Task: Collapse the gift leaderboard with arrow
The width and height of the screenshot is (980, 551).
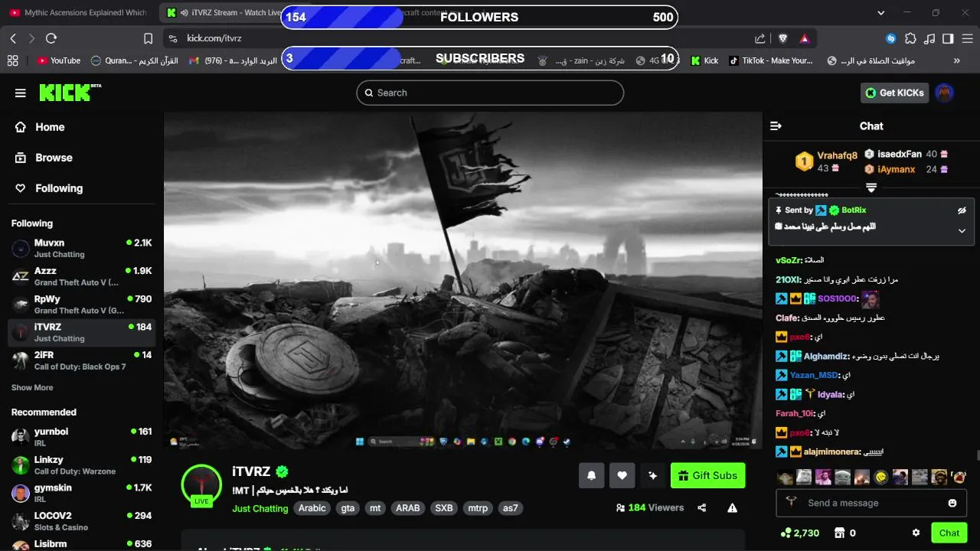Action: point(871,187)
